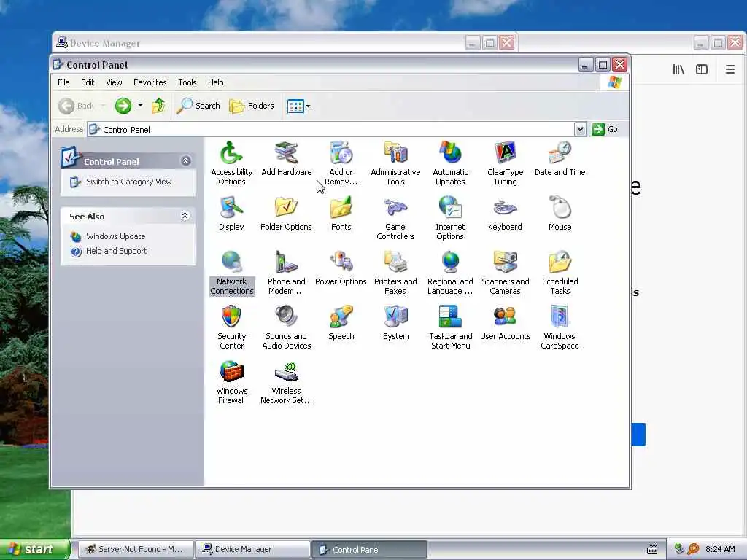Click the Control Panel taskbar button
Viewport: 747px width, 560px height.
370,550
